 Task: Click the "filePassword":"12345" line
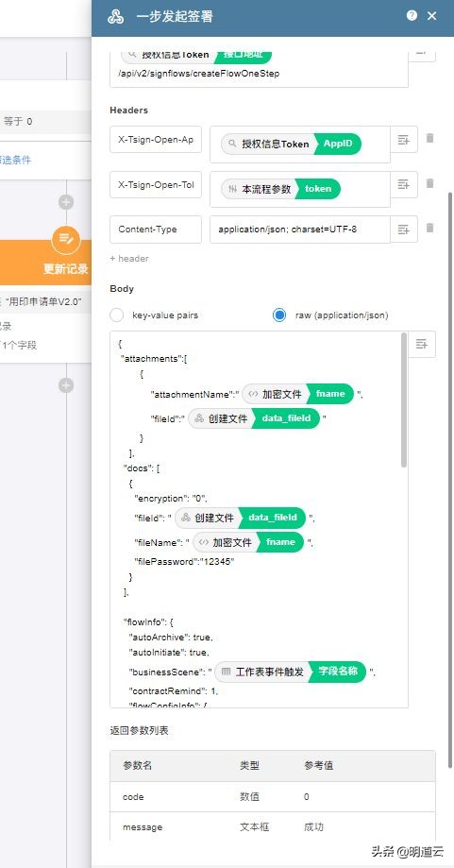[184, 561]
